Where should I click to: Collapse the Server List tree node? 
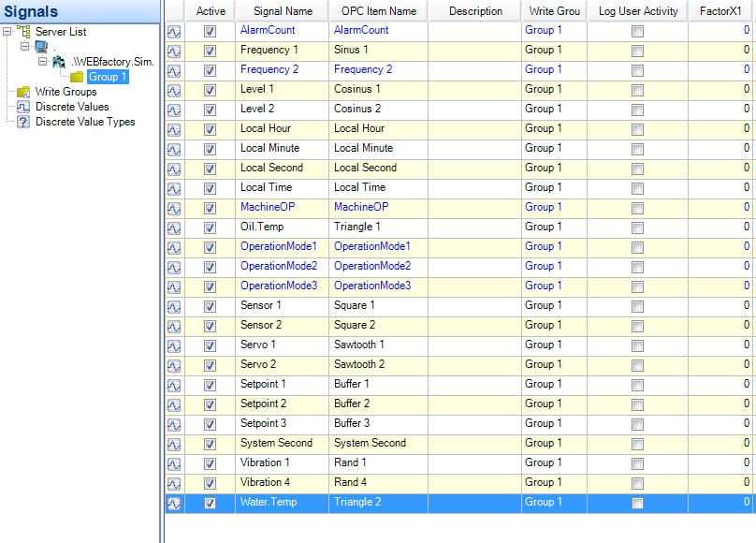[8, 32]
